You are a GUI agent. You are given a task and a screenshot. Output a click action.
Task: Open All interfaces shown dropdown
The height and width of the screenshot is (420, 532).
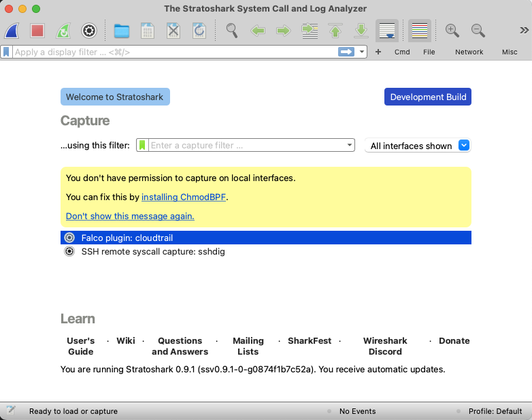[418, 146]
